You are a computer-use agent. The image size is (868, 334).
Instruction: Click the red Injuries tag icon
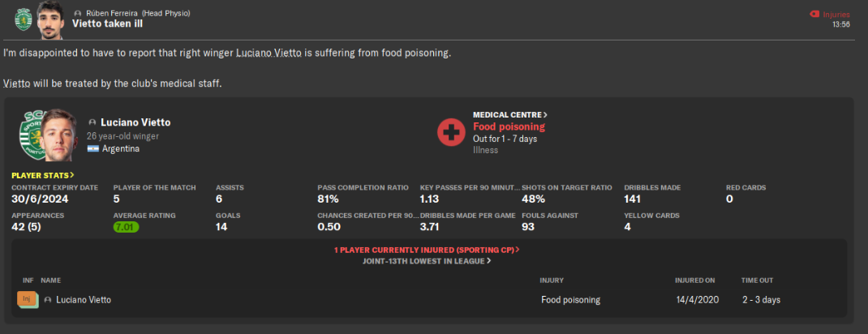[814, 15]
